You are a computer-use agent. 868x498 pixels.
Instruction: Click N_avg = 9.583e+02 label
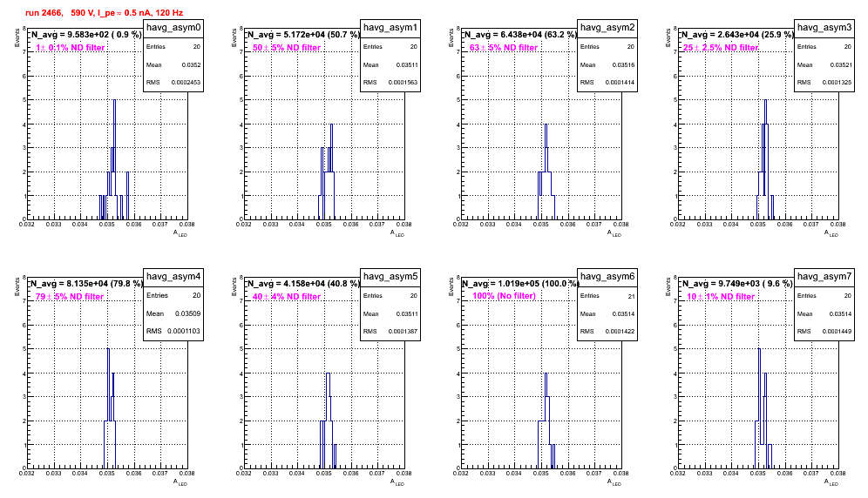click(x=85, y=34)
